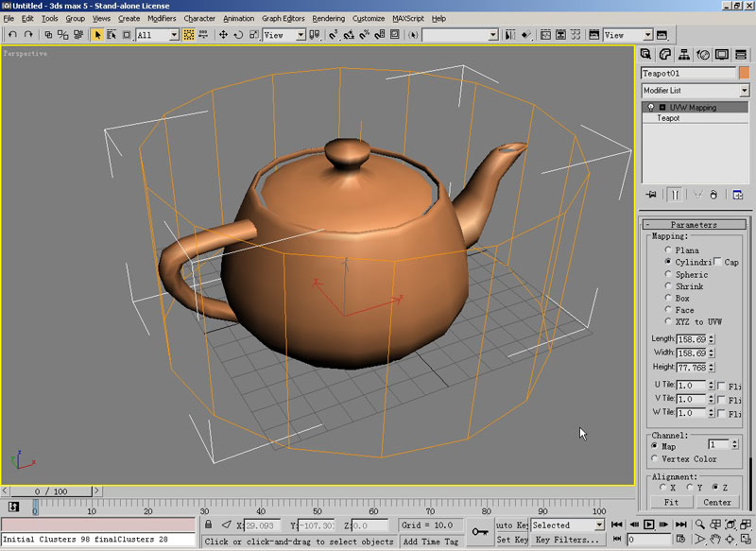Toggle the selection lock padlock icon
This screenshot has width=756, height=551.
(x=207, y=525)
